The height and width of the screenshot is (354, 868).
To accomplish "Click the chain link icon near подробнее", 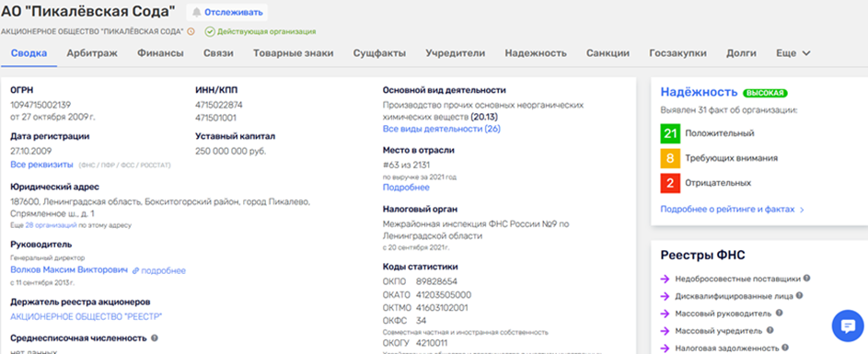I will pyautogui.click(x=135, y=271).
